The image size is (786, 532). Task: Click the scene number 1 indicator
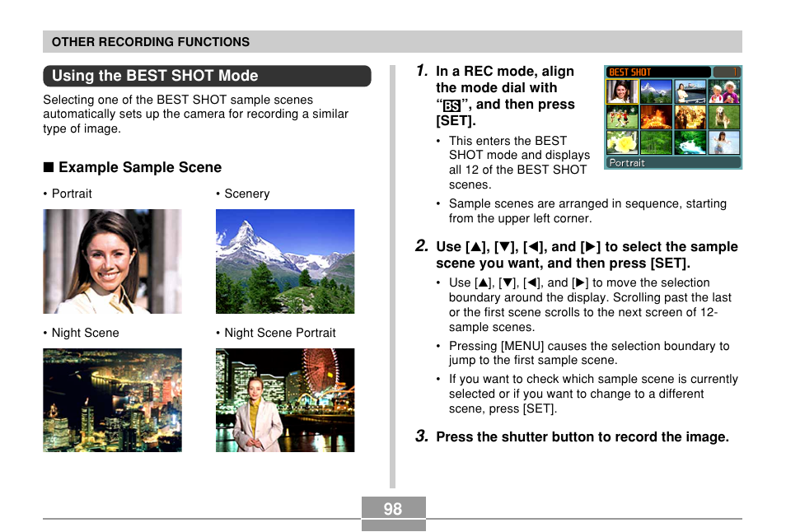[x=727, y=72]
